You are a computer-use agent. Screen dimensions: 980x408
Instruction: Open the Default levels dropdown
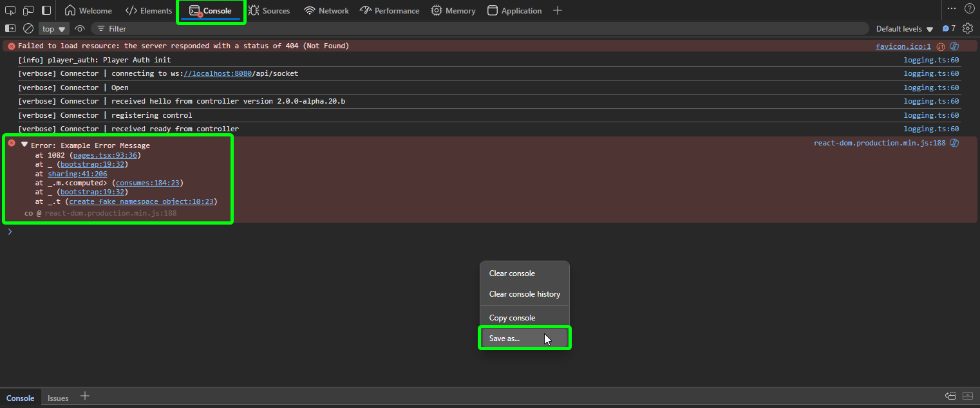click(x=904, y=29)
